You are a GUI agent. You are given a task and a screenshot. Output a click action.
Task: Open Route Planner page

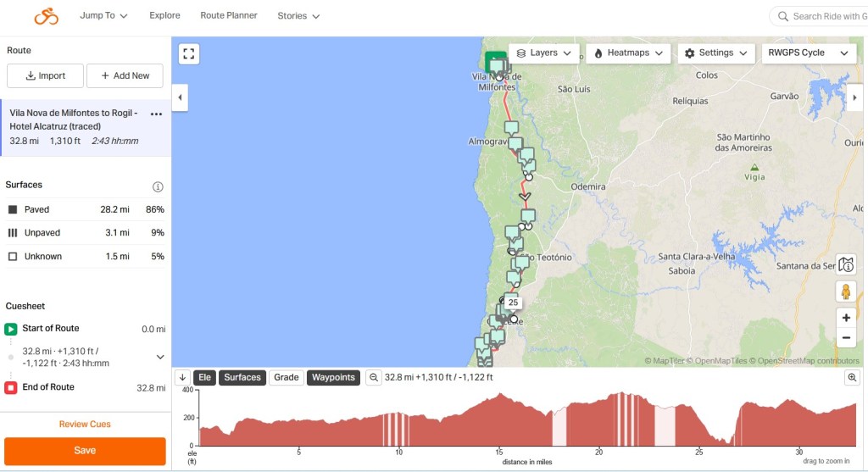pos(229,15)
